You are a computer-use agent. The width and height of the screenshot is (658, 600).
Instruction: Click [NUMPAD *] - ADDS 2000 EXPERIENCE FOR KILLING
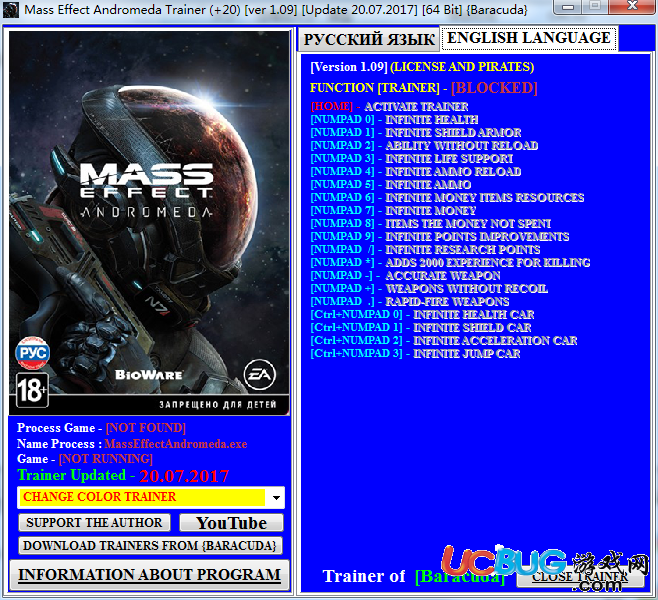pos(450,263)
